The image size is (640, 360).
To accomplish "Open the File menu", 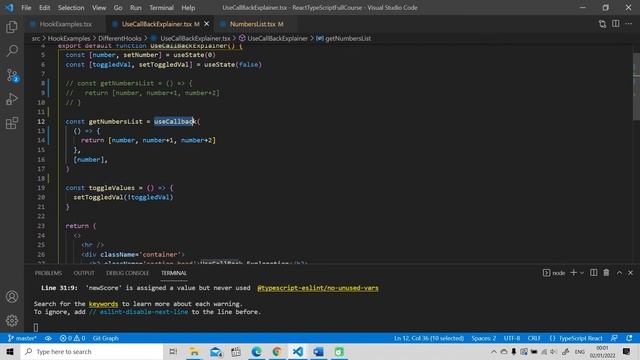I will (x=26, y=8).
